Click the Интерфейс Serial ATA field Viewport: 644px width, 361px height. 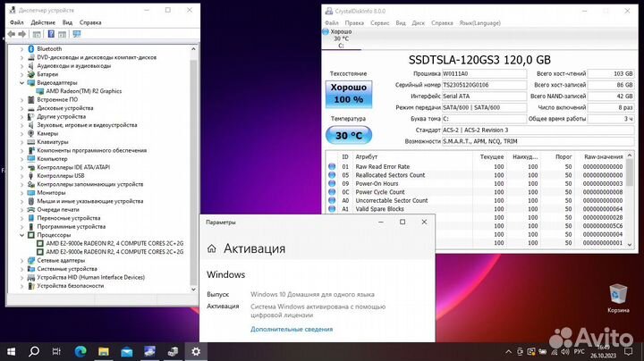pos(484,97)
